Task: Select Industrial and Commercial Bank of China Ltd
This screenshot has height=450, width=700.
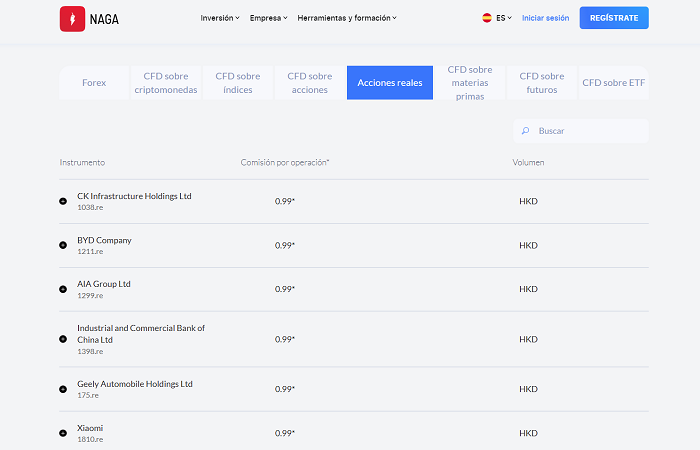Action: point(141,334)
